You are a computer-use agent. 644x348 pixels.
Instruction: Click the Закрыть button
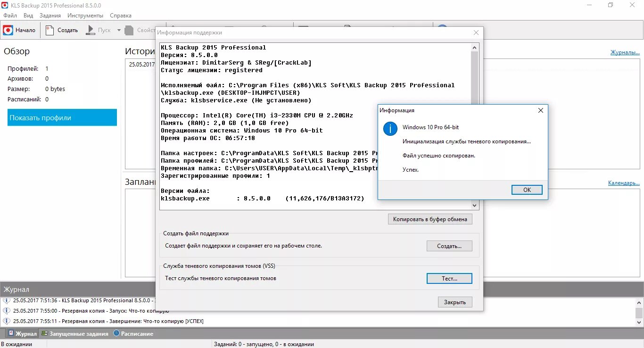point(455,302)
